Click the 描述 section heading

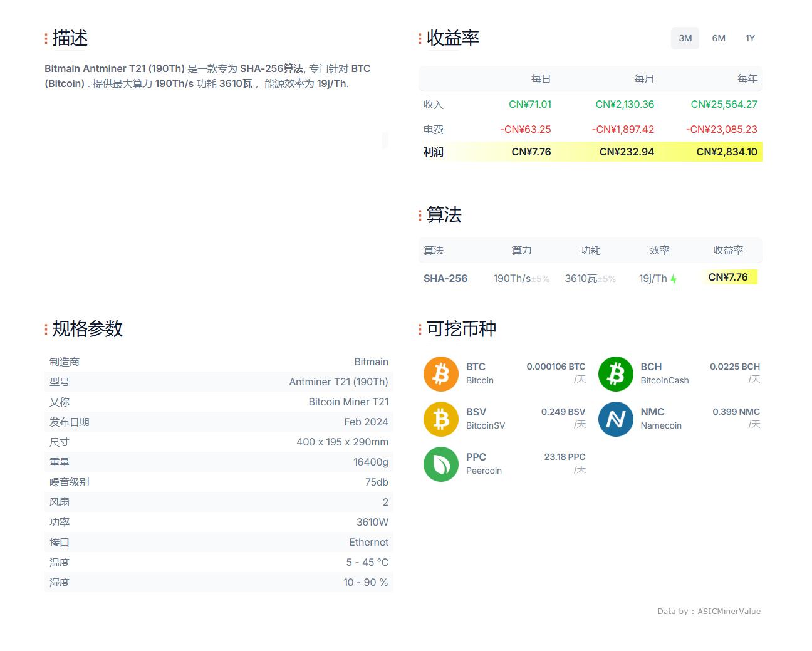pos(70,38)
